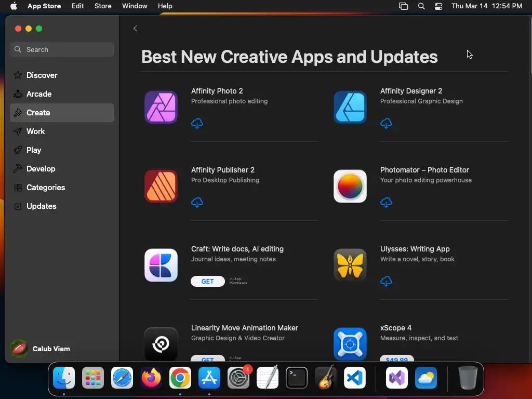Click the App Store Search field

click(62, 49)
